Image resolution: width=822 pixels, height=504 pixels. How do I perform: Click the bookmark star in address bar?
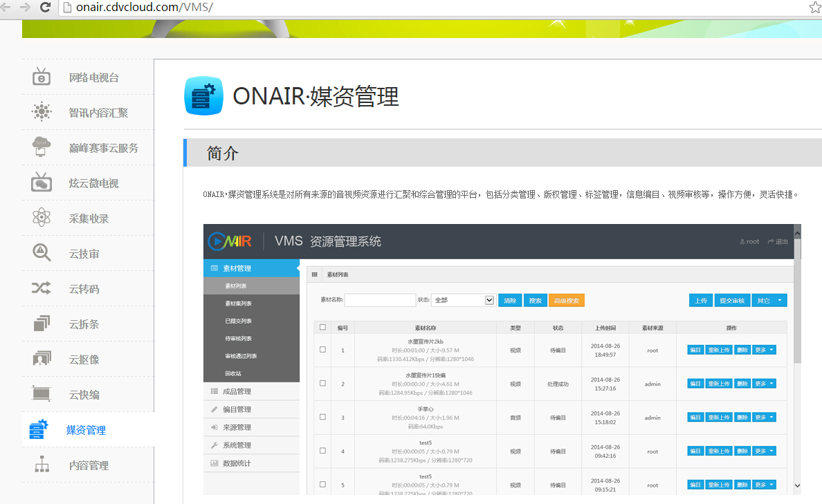click(815, 8)
